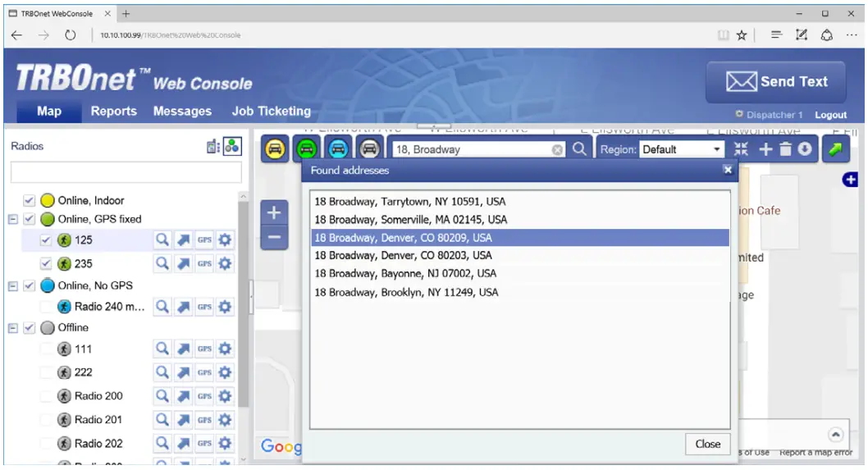
Task: Zoom in the map with plus
Action: coord(274,212)
